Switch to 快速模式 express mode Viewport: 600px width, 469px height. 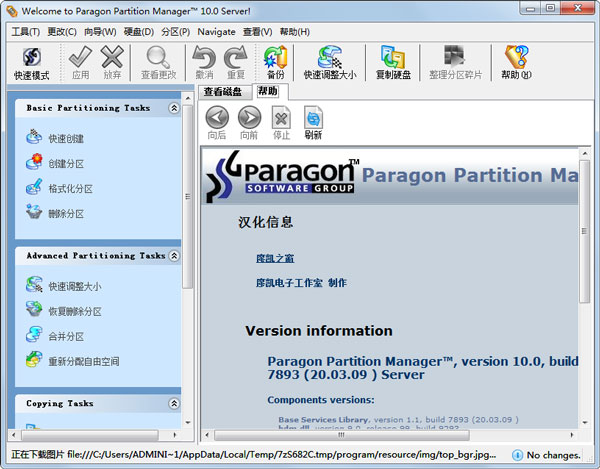(32, 63)
